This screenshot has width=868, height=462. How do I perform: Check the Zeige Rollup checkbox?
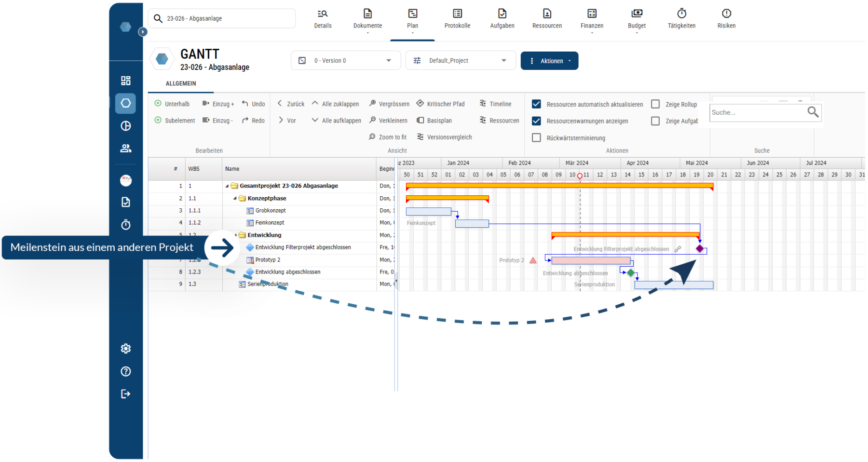pos(655,104)
